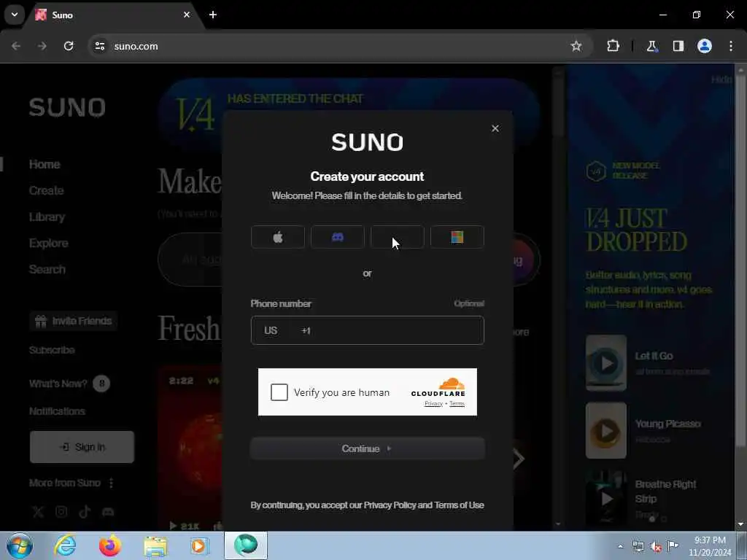
Task: Toggle the browser side panel
Action: pos(678,46)
